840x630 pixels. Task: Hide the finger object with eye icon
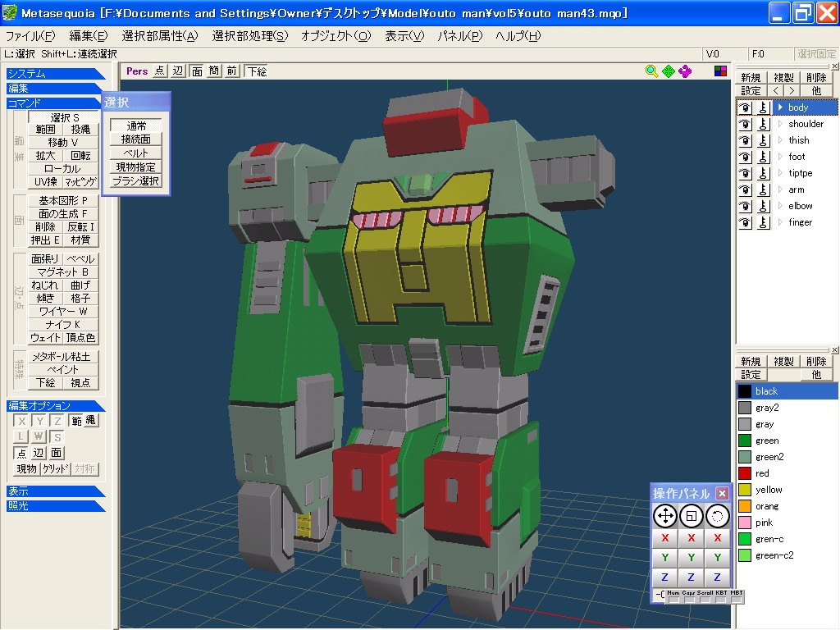(745, 223)
